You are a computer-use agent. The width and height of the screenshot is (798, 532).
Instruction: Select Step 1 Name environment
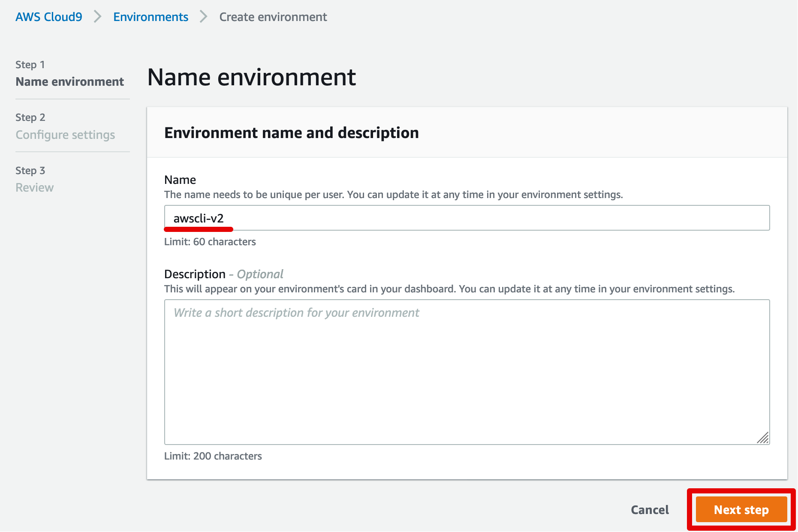click(x=70, y=81)
